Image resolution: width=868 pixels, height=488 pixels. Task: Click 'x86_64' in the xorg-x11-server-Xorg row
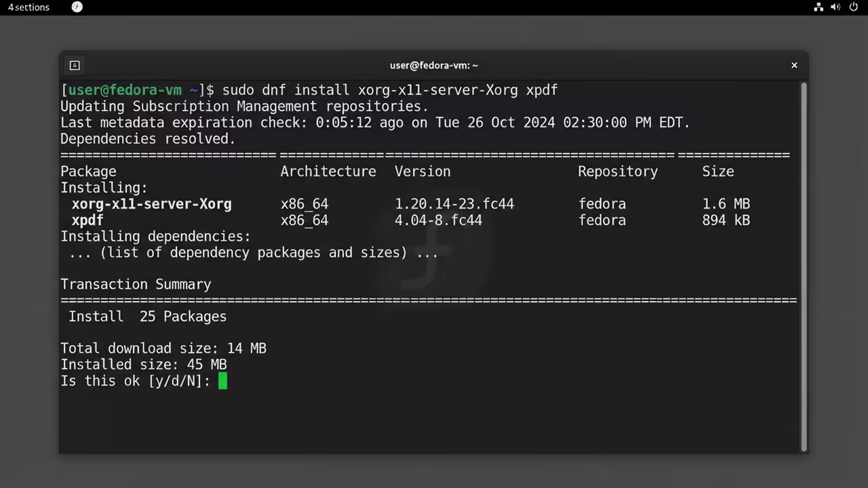click(304, 204)
